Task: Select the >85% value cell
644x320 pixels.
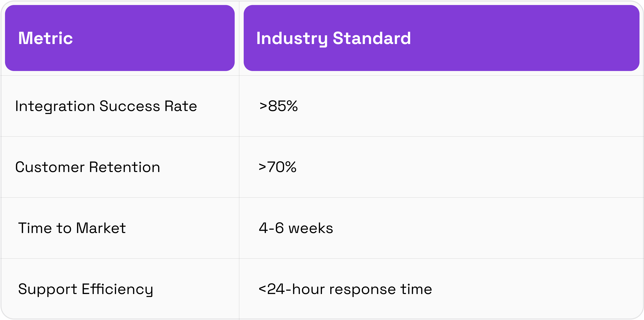Action: 279,106
